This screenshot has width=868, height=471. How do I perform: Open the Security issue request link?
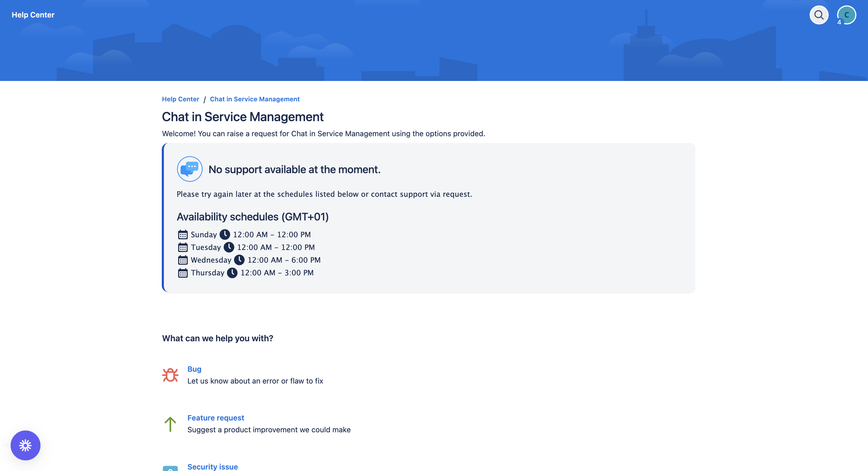(x=212, y=467)
